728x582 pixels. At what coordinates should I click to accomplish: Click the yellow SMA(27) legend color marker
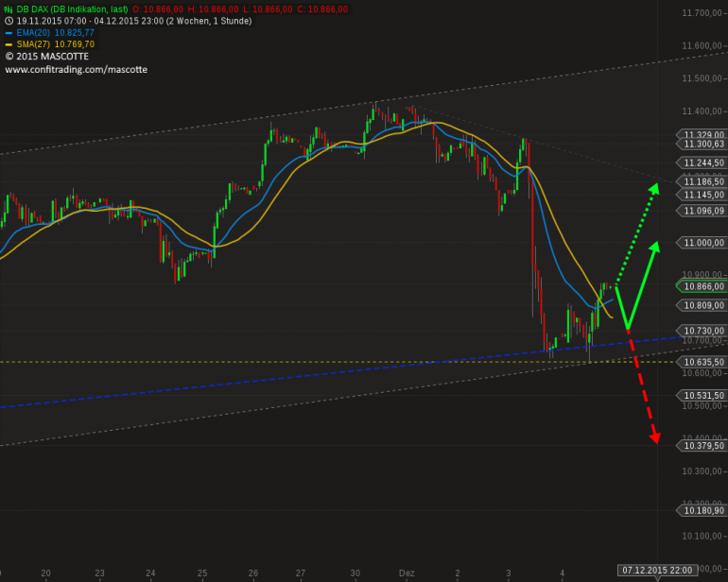9,44
